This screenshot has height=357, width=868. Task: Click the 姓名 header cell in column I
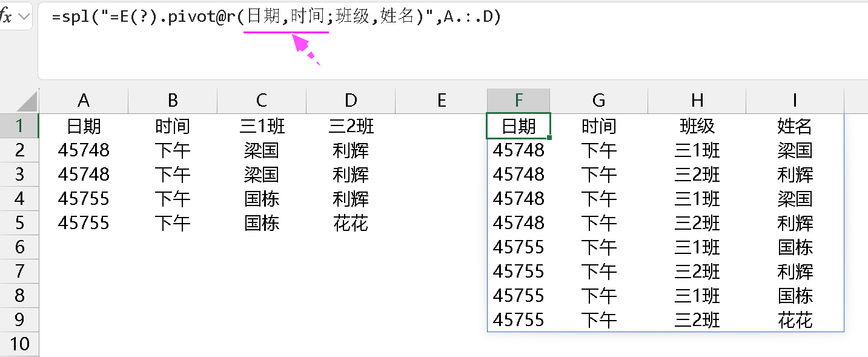click(793, 126)
